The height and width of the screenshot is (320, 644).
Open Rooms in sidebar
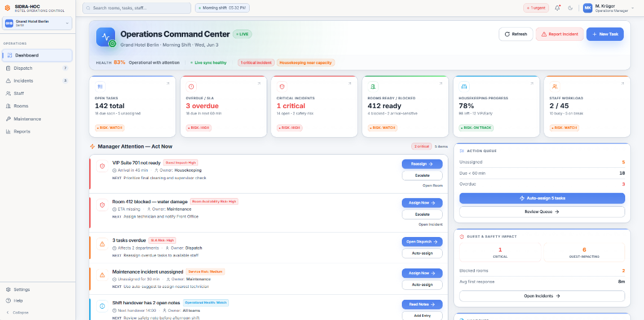(37, 106)
